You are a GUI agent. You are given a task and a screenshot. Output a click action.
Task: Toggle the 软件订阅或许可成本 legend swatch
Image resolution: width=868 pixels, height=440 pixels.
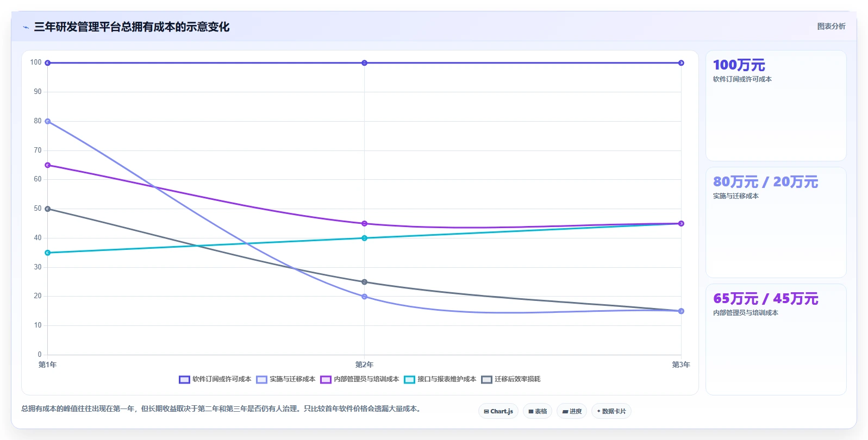(184, 380)
